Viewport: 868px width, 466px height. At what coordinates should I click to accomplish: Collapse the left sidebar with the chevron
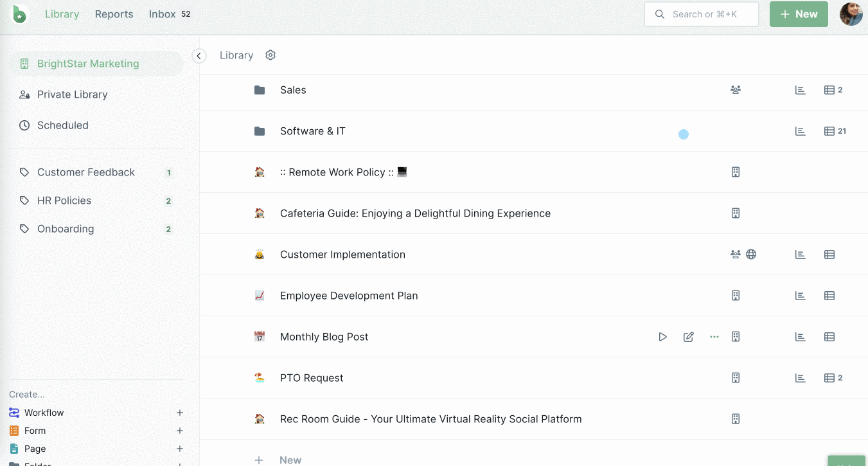click(199, 56)
